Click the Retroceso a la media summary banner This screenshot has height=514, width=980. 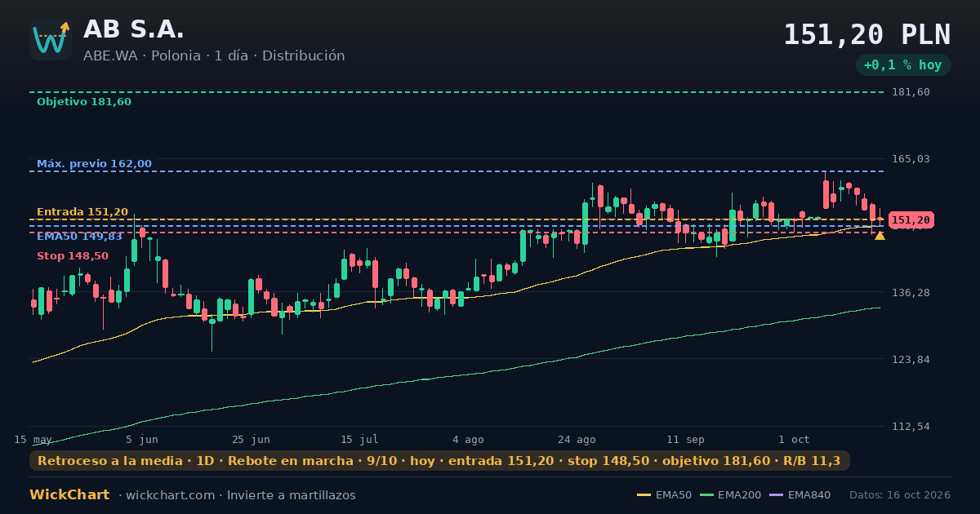click(x=439, y=461)
